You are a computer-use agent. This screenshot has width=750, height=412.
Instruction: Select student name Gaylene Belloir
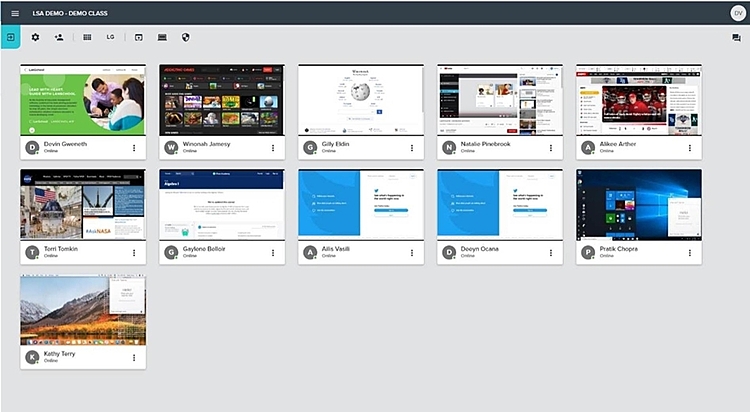click(204, 249)
